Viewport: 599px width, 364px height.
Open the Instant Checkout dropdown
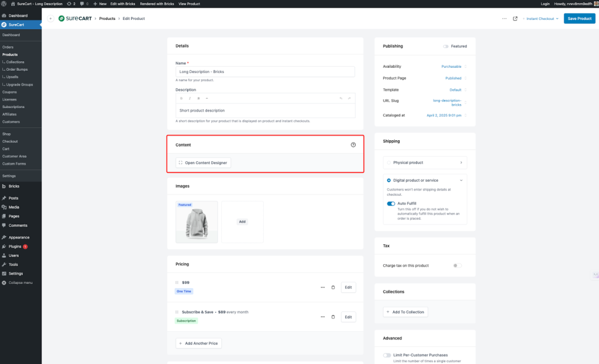coord(542,19)
